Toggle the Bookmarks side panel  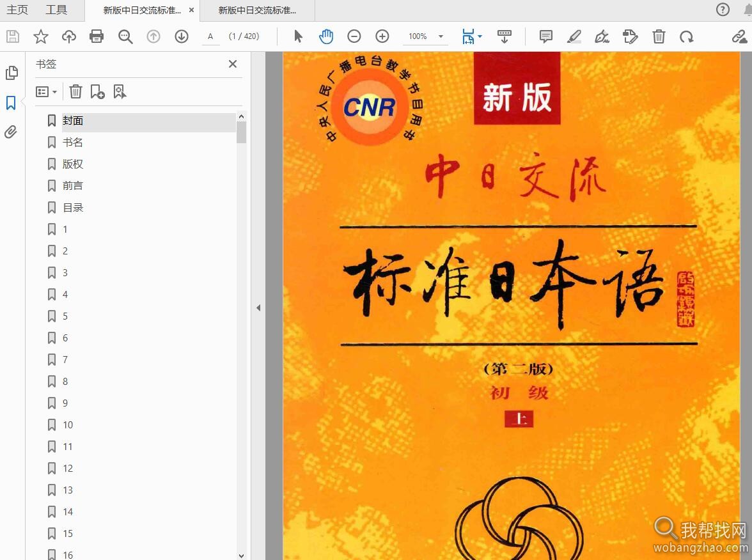[x=11, y=102]
